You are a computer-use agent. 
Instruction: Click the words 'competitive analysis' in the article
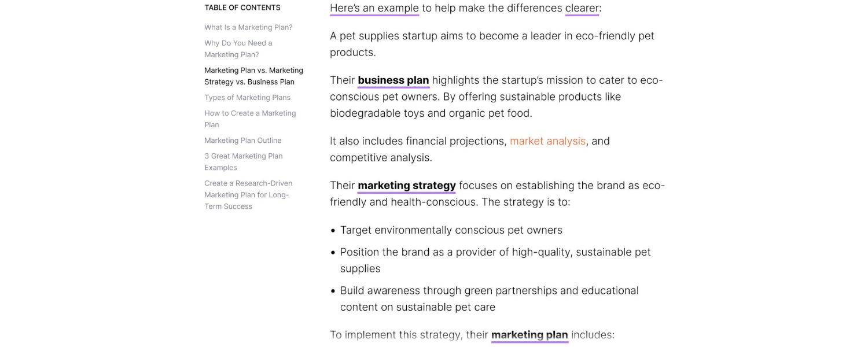click(380, 157)
